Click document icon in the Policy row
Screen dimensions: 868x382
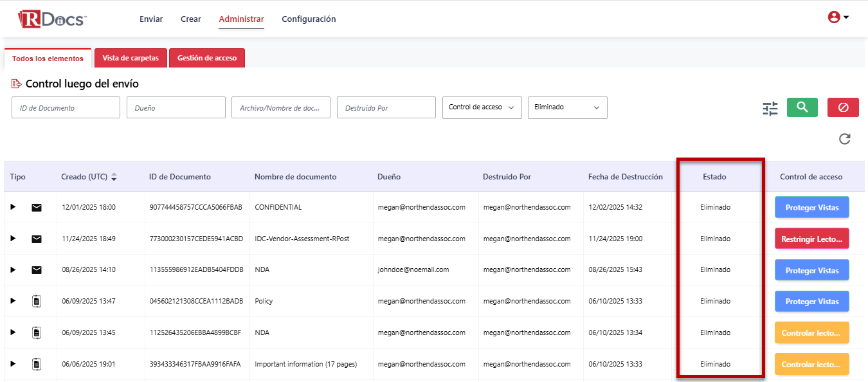(37, 301)
